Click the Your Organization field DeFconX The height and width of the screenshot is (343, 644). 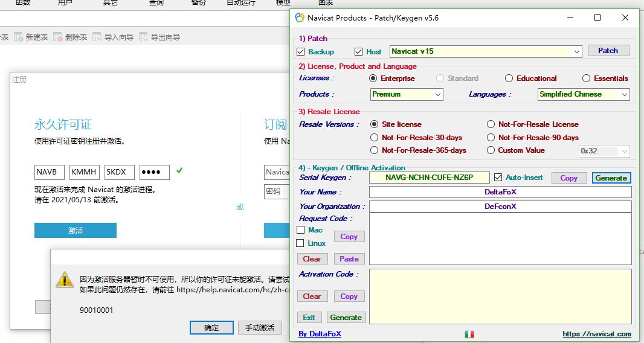tap(500, 206)
